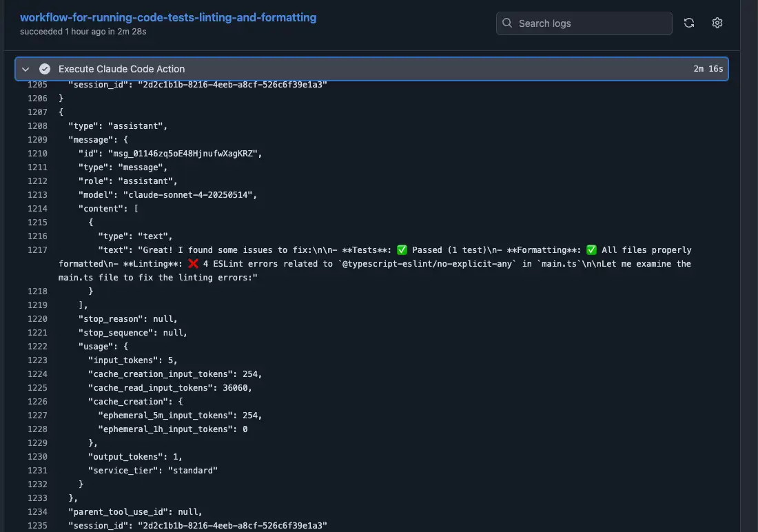This screenshot has width=758, height=532.
Task: Click the "role": "assistant" line
Action: coord(127,181)
